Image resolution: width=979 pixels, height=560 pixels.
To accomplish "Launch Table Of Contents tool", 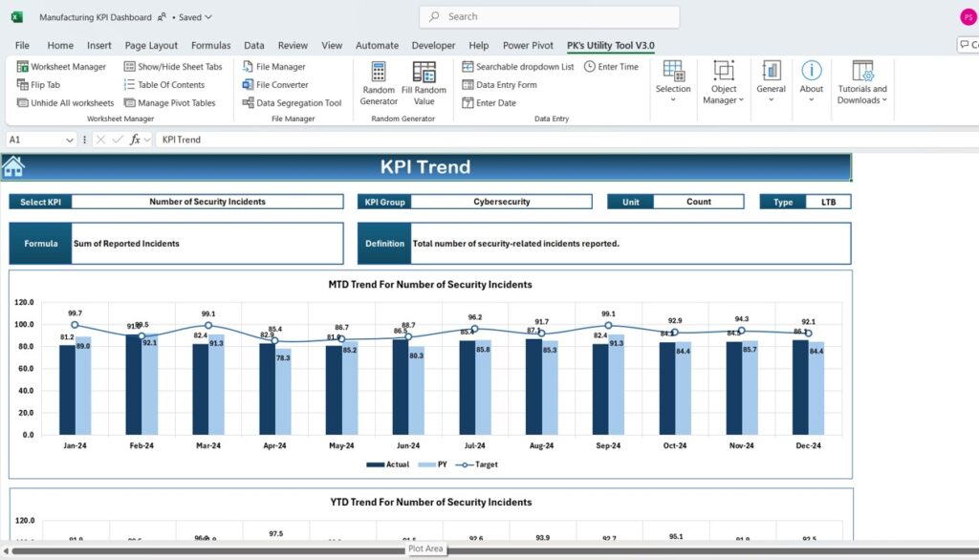I will (x=164, y=85).
